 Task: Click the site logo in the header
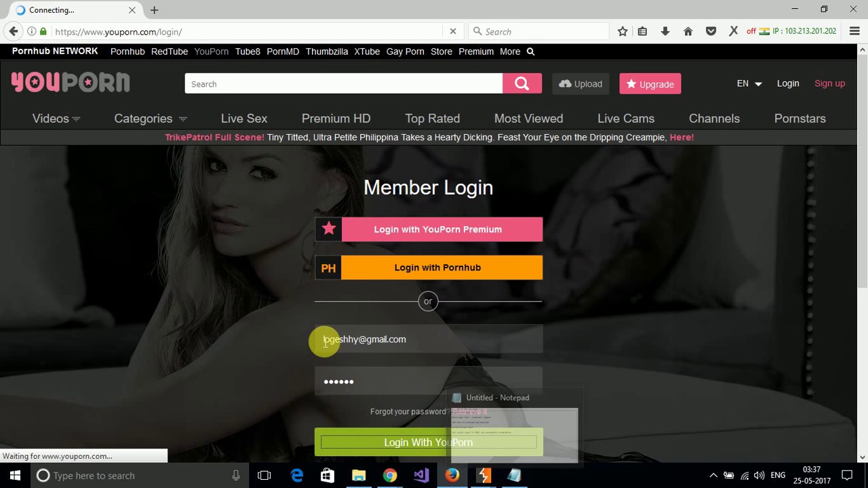click(x=71, y=83)
